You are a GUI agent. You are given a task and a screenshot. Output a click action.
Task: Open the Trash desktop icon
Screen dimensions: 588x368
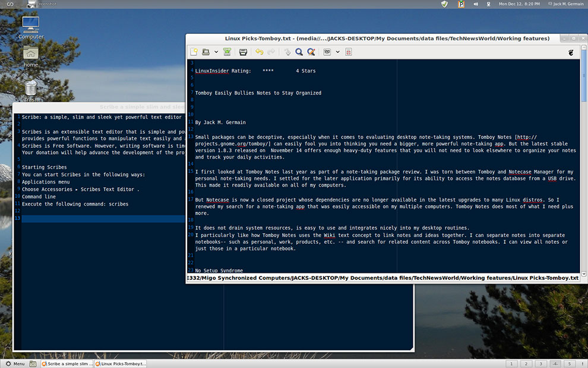pyautogui.click(x=31, y=91)
